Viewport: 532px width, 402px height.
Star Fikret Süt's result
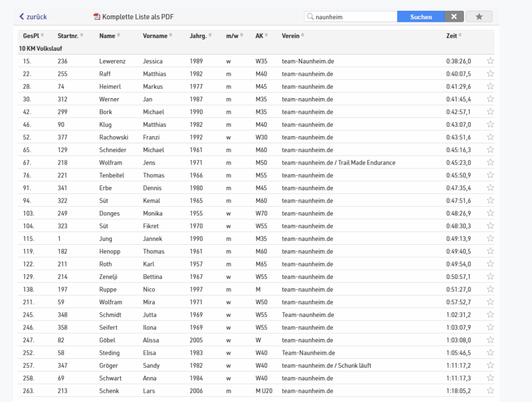tap(490, 225)
